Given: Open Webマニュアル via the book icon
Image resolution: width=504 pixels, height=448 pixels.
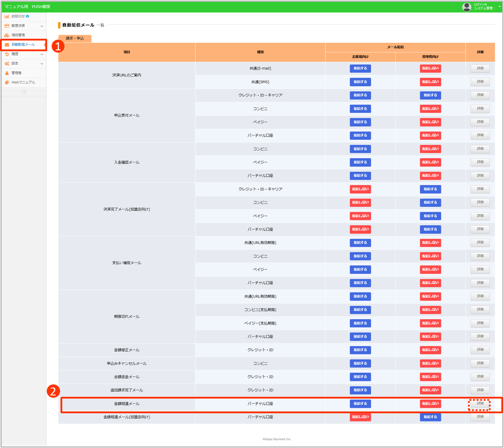Looking at the screenshot, I should [x=8, y=82].
